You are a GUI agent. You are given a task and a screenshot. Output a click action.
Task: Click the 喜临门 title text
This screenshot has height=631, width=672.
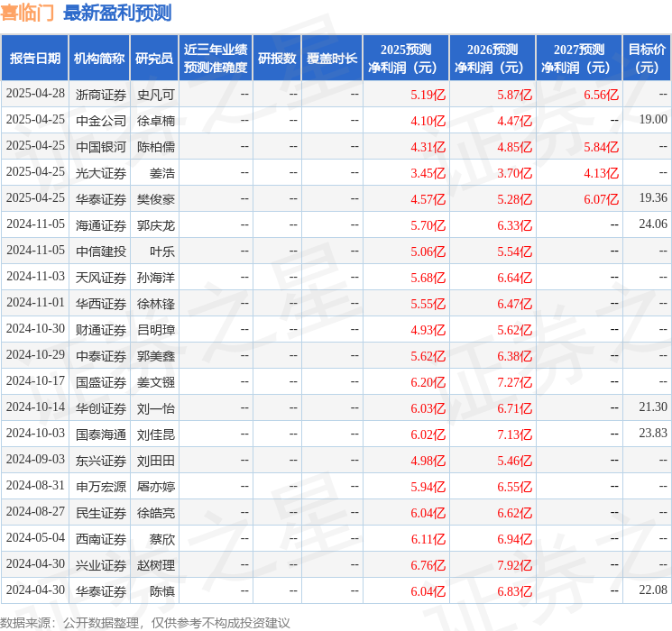pyautogui.click(x=27, y=13)
